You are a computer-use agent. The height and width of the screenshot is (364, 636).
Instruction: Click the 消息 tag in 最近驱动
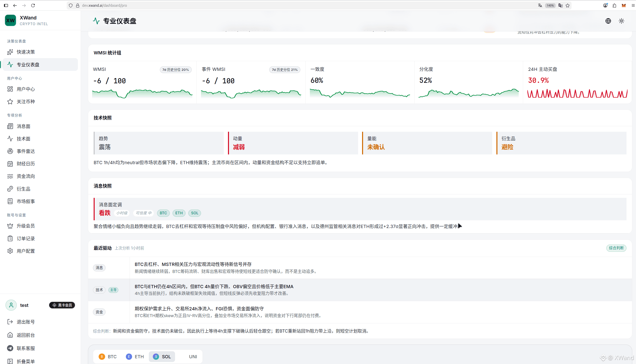coord(99,268)
